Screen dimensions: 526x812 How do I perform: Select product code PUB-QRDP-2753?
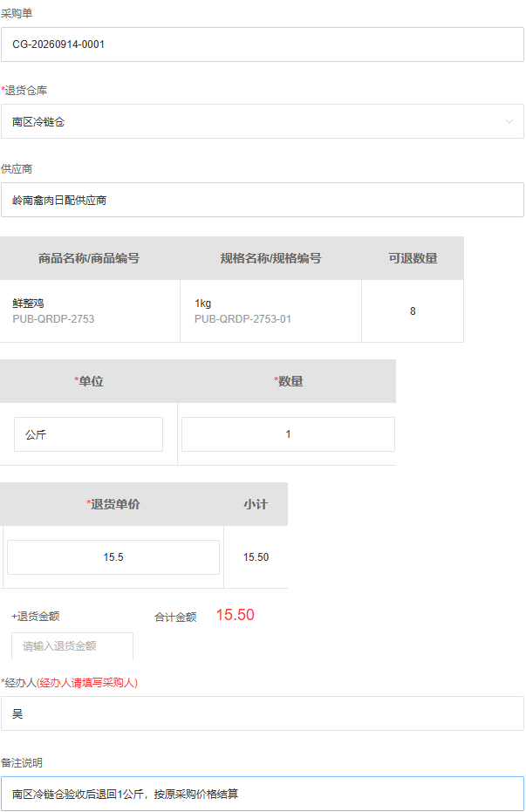(x=53, y=319)
